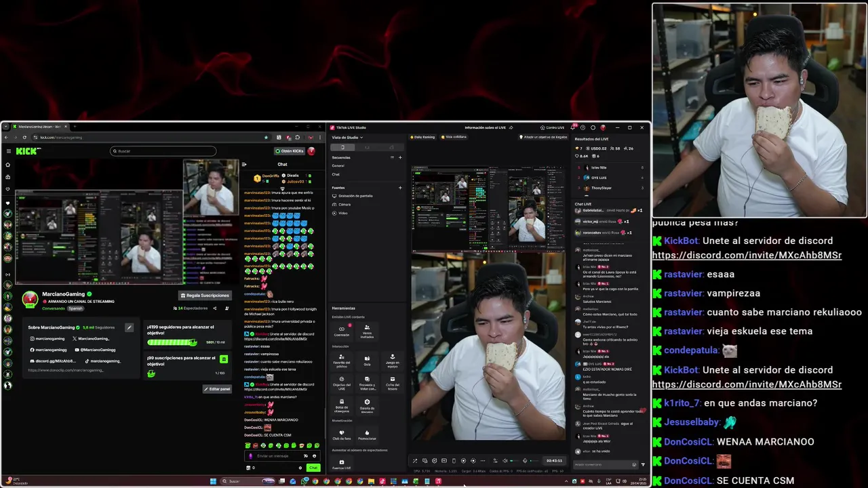Open Coanfitrión tool in TikTok LIVE Studio
Screen dimensions: 868x488
coord(342,331)
